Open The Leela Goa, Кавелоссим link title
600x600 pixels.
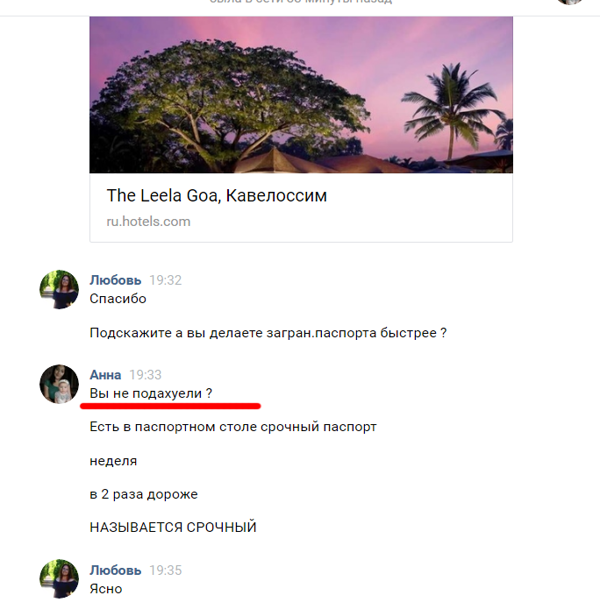point(217,196)
